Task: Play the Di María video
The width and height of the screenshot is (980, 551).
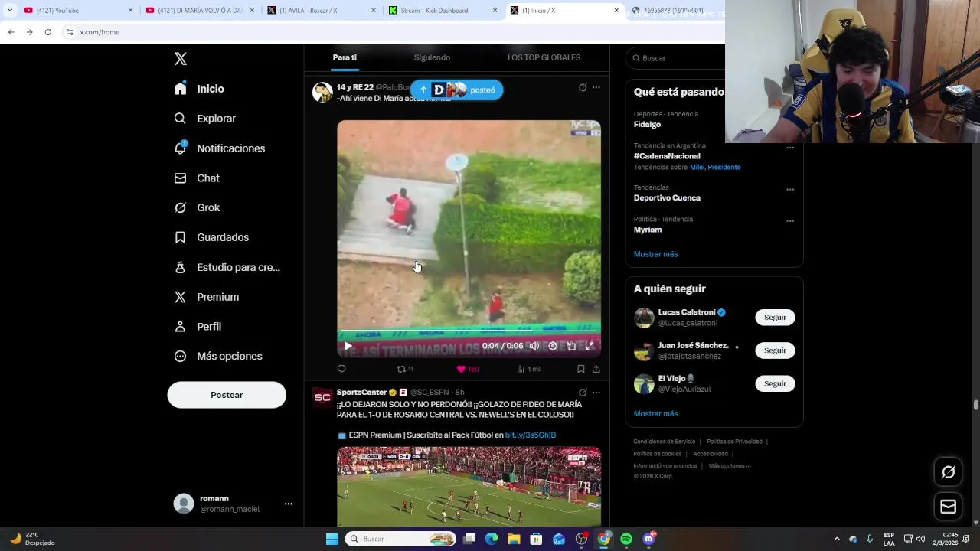Action: (x=348, y=346)
